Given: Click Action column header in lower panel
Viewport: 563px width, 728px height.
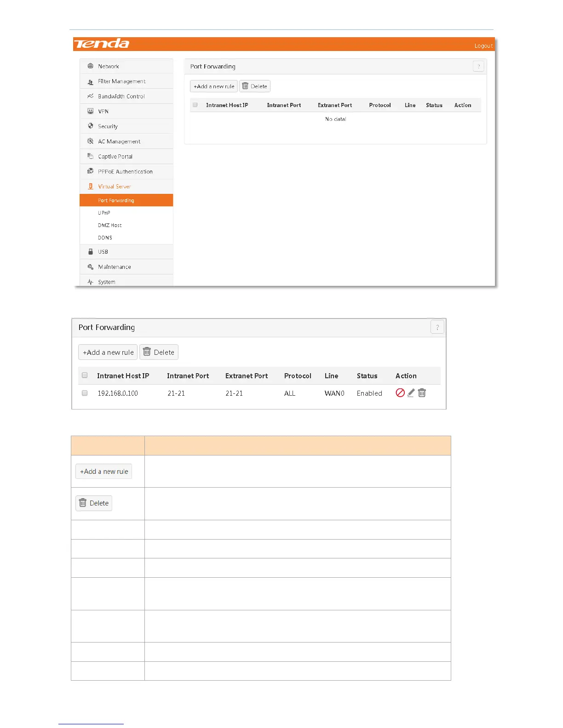Looking at the screenshot, I should click(406, 376).
